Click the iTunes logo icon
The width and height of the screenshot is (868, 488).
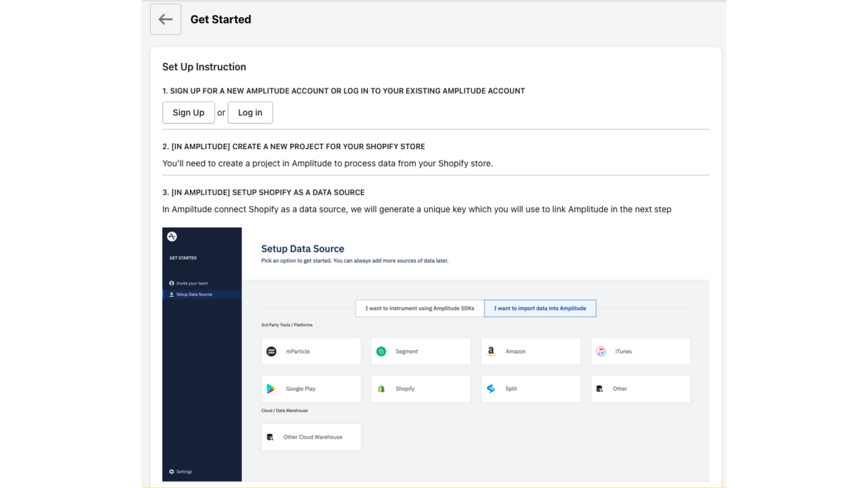[x=601, y=352]
